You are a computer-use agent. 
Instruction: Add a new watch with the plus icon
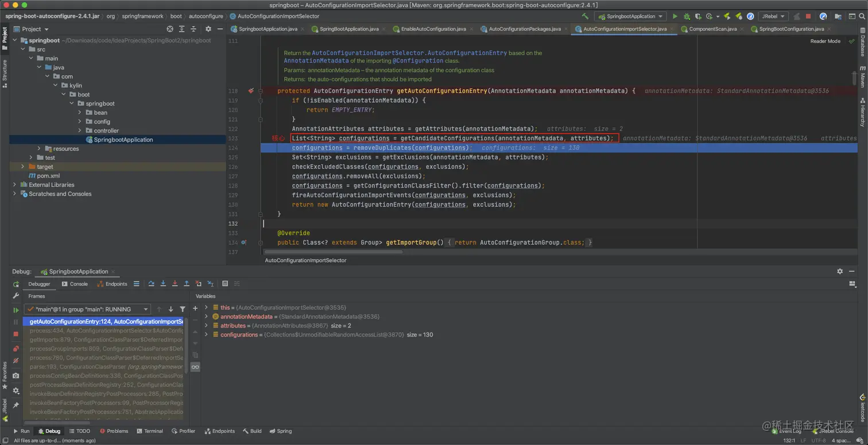195,309
